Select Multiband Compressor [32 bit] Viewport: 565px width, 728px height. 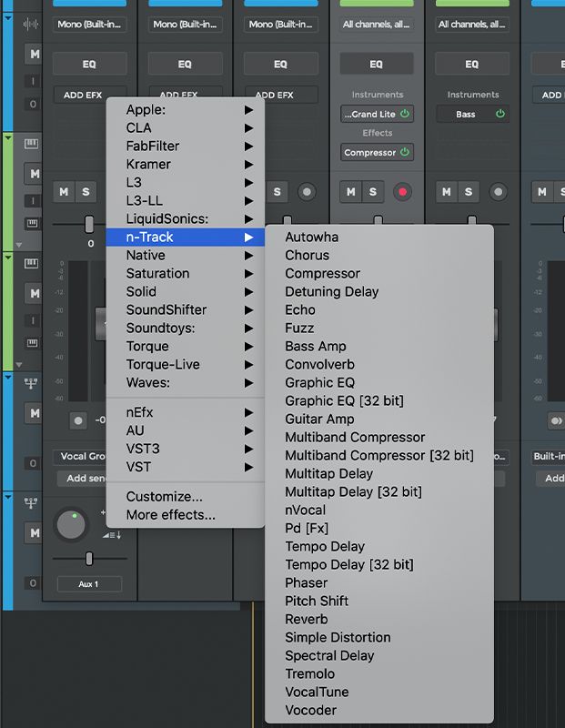click(x=378, y=456)
